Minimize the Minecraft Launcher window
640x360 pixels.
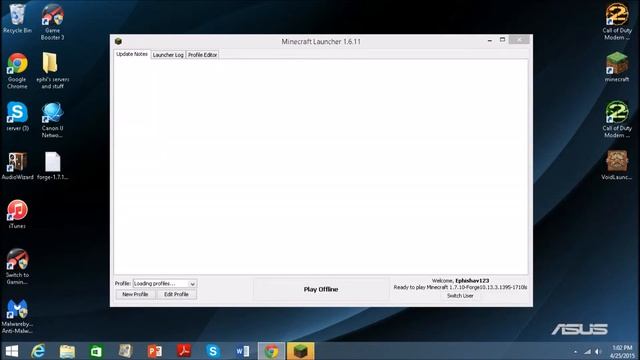[x=489, y=40]
